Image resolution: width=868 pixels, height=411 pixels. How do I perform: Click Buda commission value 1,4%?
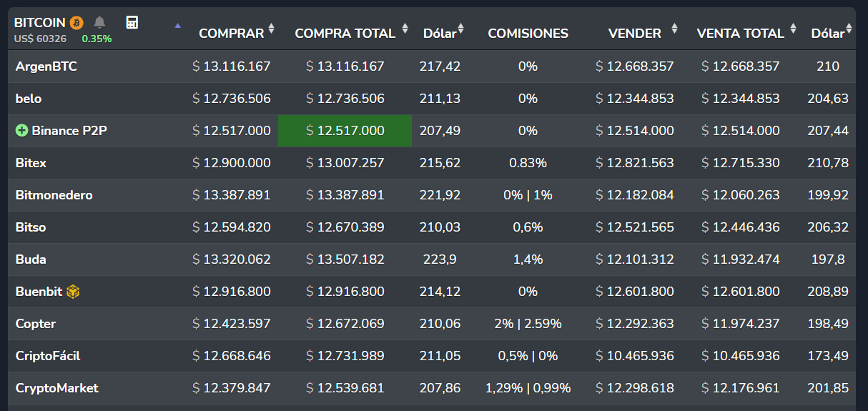[528, 259]
